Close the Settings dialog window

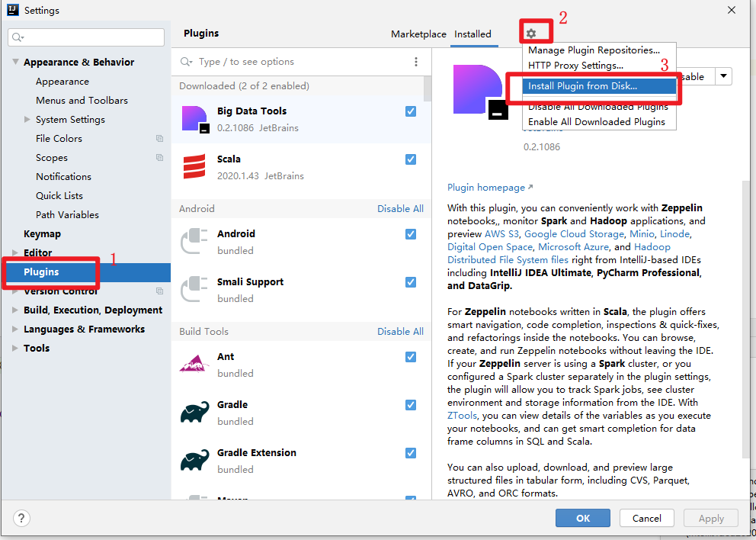(732, 10)
